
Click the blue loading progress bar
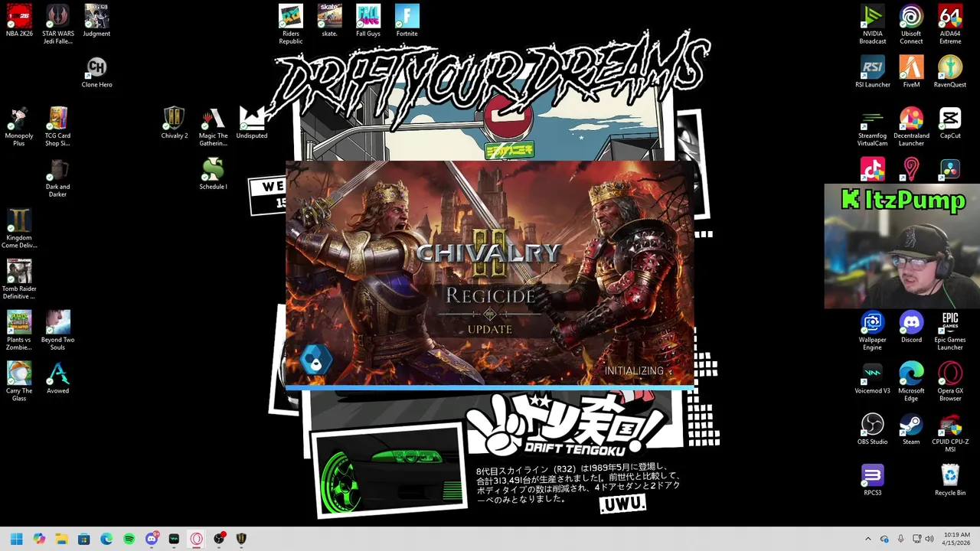click(x=490, y=388)
